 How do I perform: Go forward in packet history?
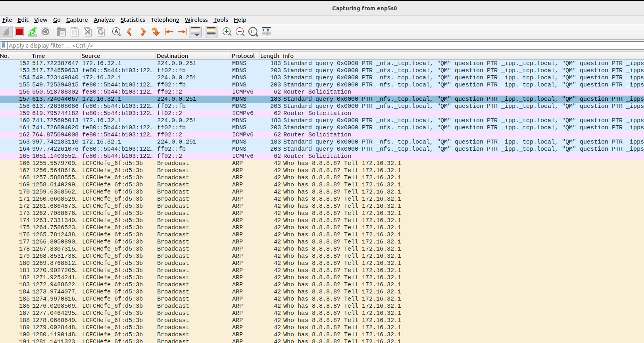click(x=143, y=32)
